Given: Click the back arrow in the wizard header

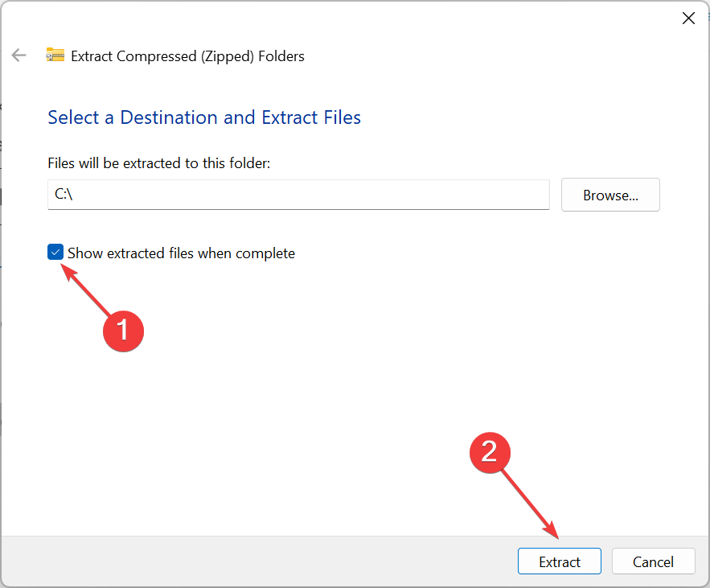Looking at the screenshot, I should coord(18,56).
